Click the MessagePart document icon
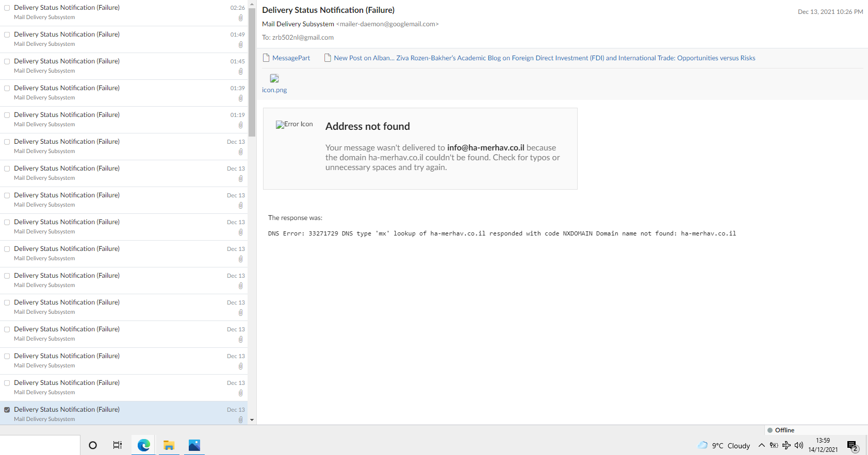This screenshot has height=455, width=868. [x=266, y=58]
